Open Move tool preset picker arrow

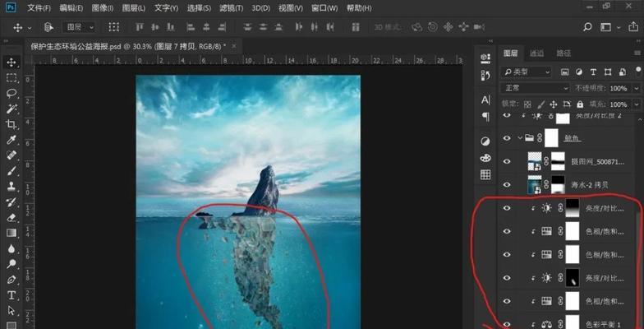tap(30, 28)
